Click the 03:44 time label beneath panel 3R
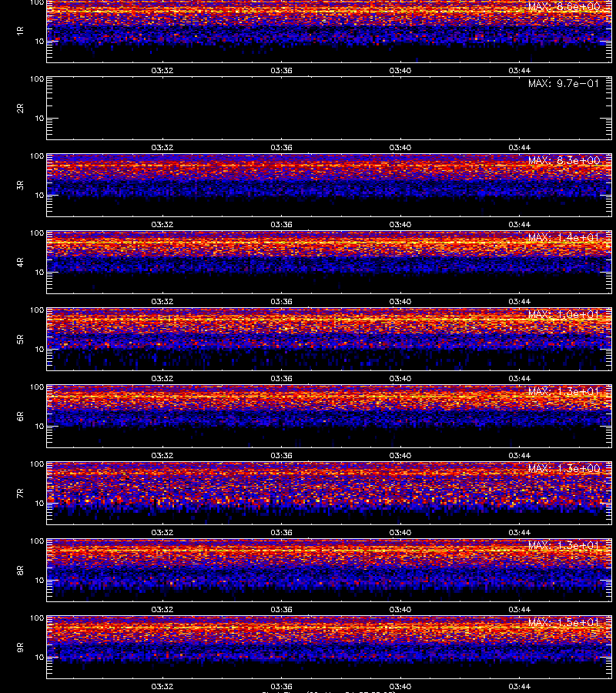The height and width of the screenshot is (693, 616). [519, 225]
